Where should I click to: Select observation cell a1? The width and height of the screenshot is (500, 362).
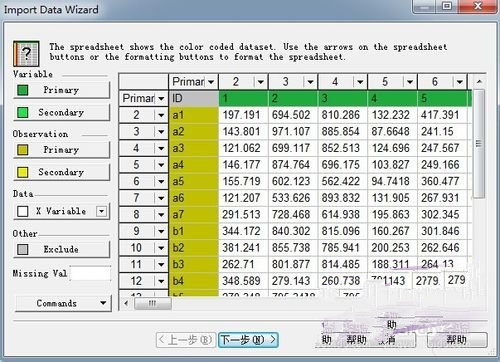point(194,115)
